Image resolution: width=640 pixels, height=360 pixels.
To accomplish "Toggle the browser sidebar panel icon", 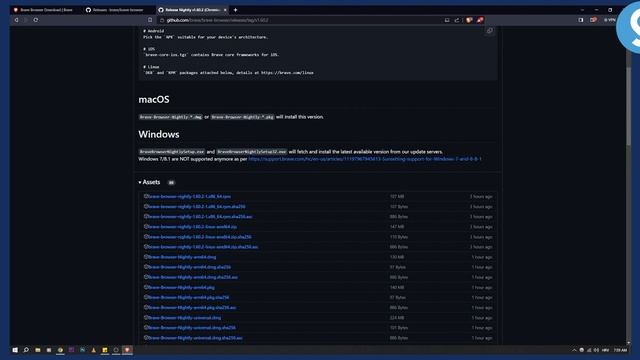I will click(581, 20).
